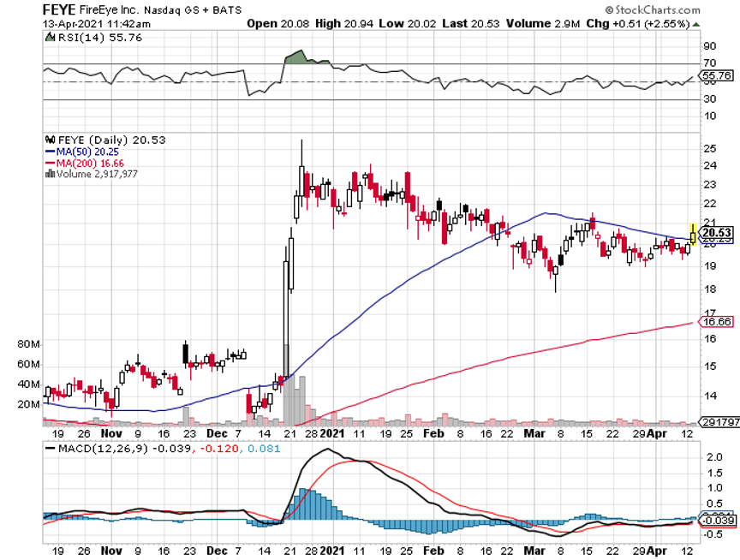Click the MACD(12,26,9) legend label

coord(103,448)
